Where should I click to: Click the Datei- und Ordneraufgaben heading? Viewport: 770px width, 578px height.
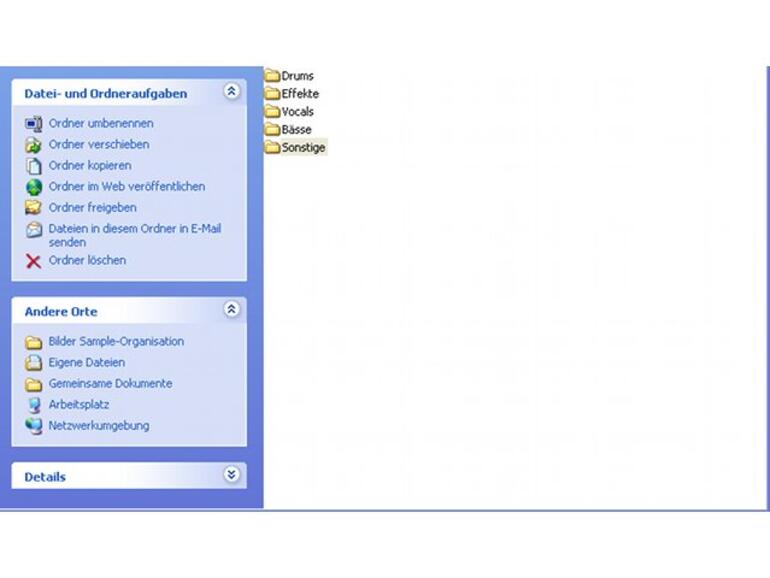pyautogui.click(x=106, y=93)
